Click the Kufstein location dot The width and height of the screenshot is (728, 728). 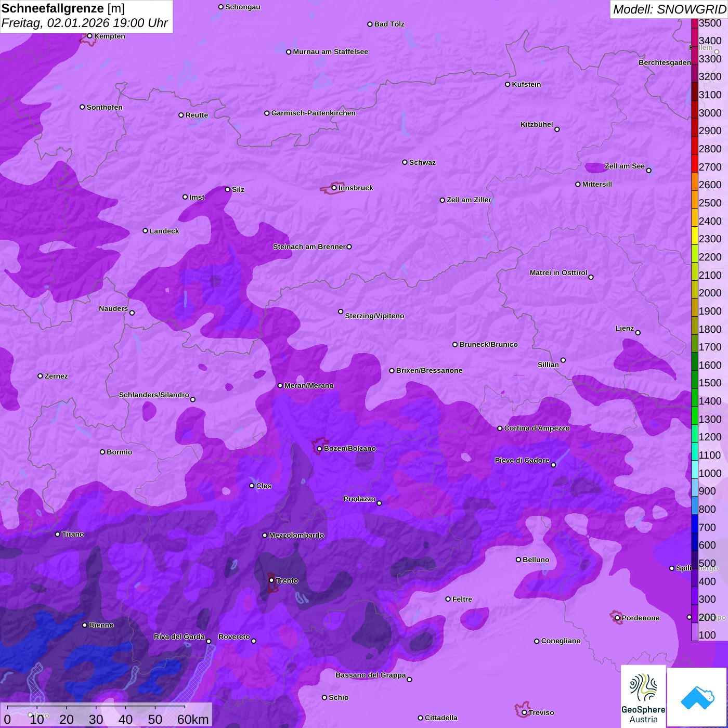[508, 84]
